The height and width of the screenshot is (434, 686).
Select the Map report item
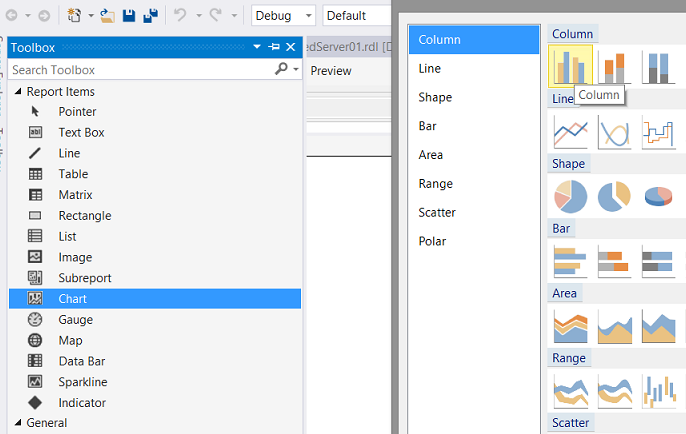[155, 340]
